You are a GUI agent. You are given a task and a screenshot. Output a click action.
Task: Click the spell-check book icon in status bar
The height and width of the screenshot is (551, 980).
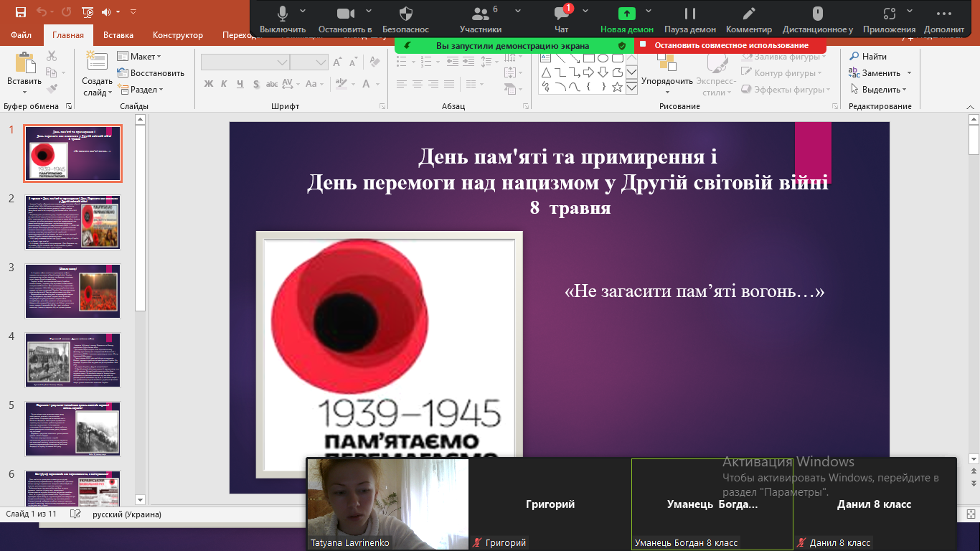click(x=76, y=514)
